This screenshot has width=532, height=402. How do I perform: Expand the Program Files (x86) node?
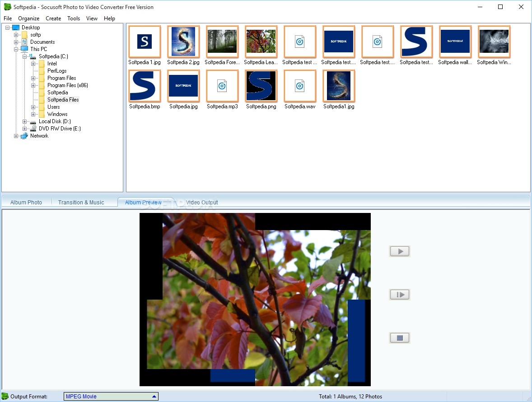pos(33,85)
